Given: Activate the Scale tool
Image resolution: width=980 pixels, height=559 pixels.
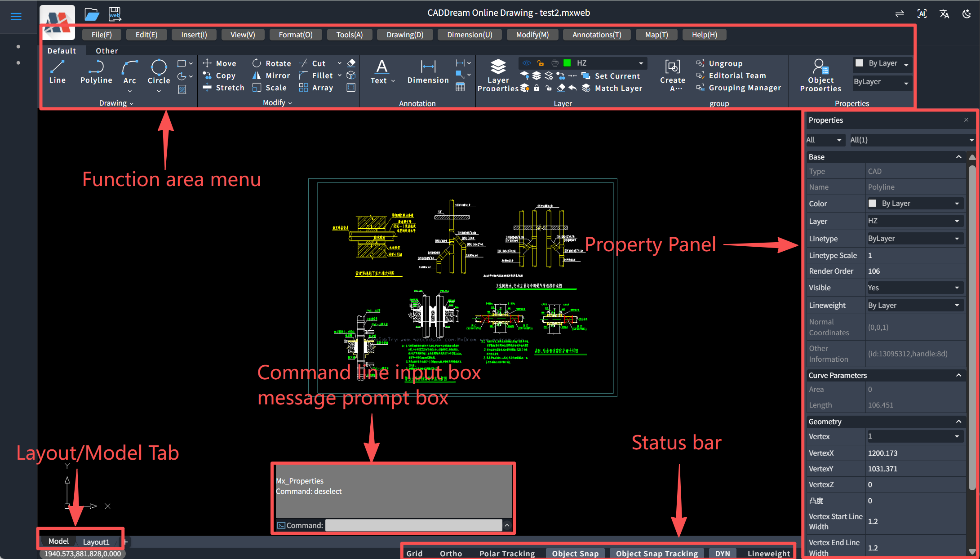Looking at the screenshot, I should 269,88.
